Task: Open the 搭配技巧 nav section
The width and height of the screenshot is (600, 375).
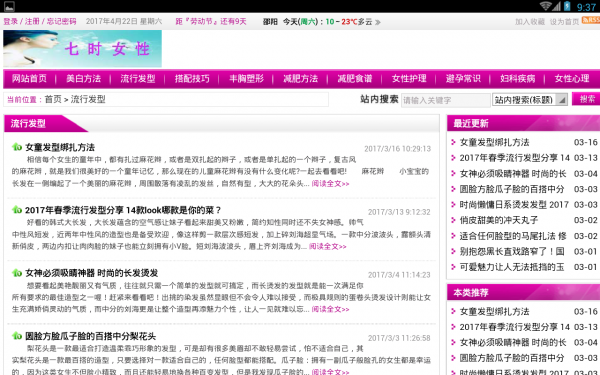Action: pyautogui.click(x=192, y=78)
